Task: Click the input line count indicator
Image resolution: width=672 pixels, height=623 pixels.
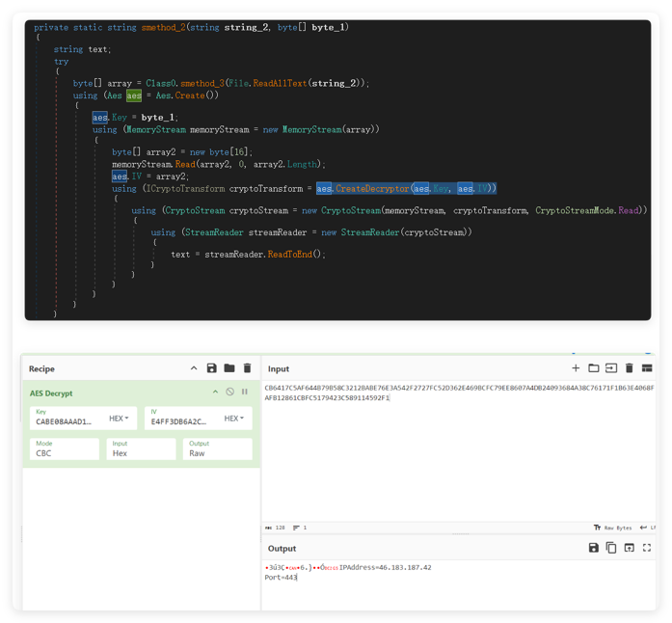Action: [x=300, y=528]
